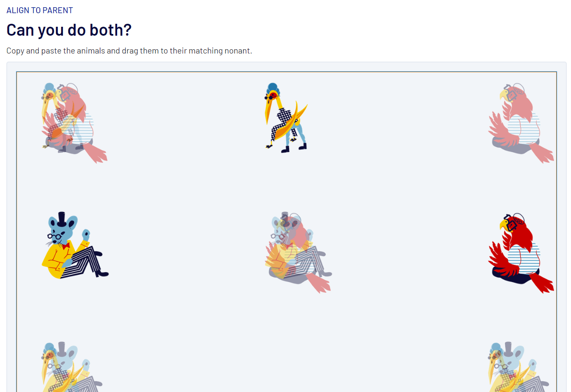Screen dimensions: 571x392
Task: Click the solid red parrot's striped belly
Action: pos(523,259)
